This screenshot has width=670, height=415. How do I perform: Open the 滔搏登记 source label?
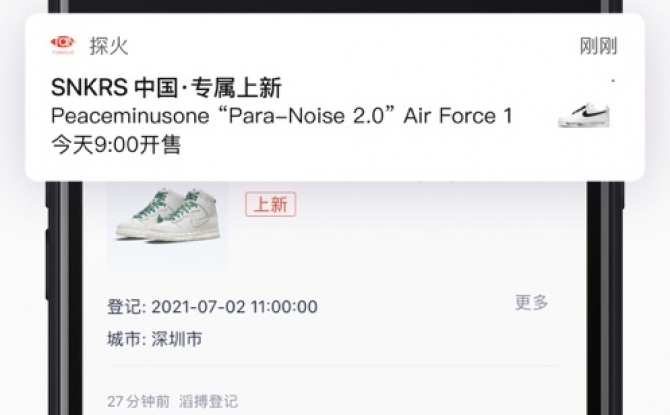pos(208,401)
